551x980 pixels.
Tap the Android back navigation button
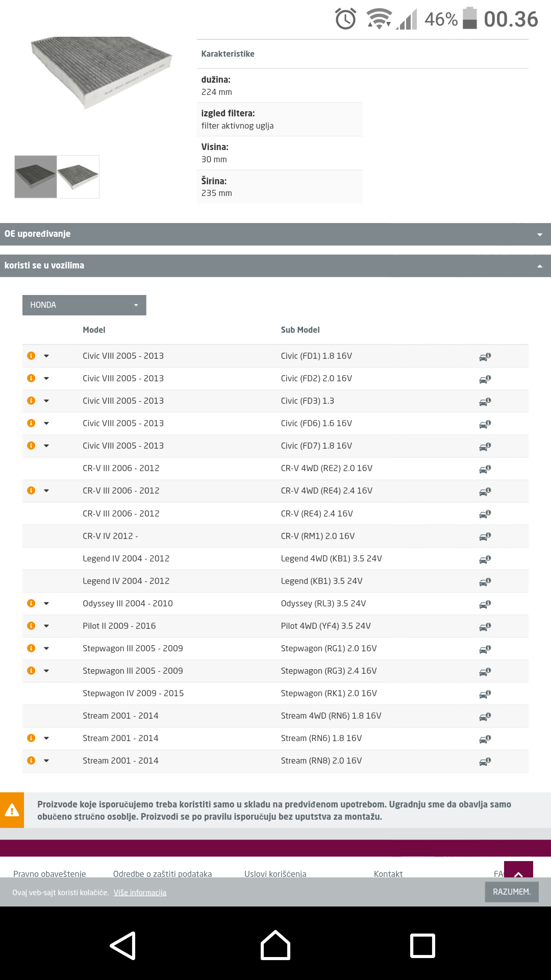123,946
